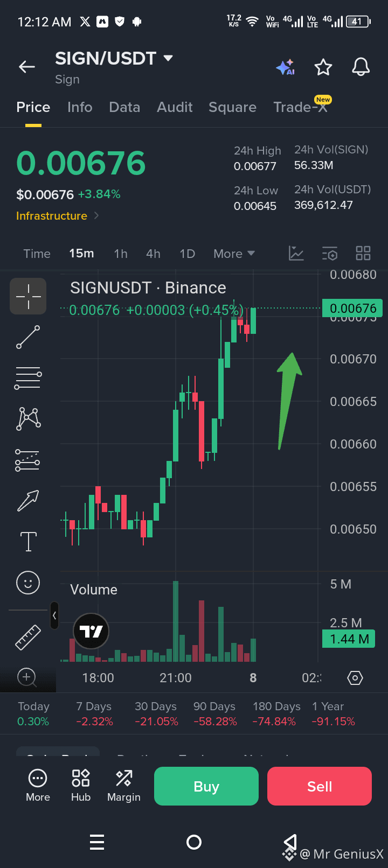This screenshot has width=388, height=868.
Task: Select the 1 Year -91.15% performance
Action: point(332,714)
